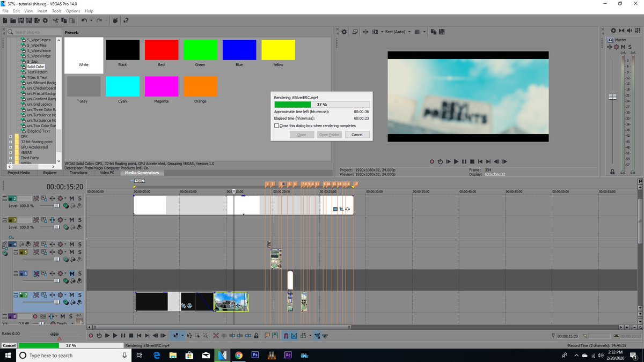The width and height of the screenshot is (644, 362).
Task: Select the Red solid color preset
Action: click(x=162, y=50)
